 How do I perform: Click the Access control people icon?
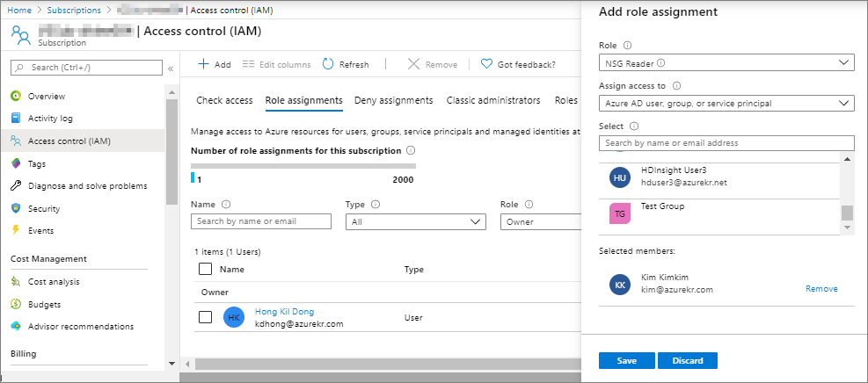coord(17,141)
